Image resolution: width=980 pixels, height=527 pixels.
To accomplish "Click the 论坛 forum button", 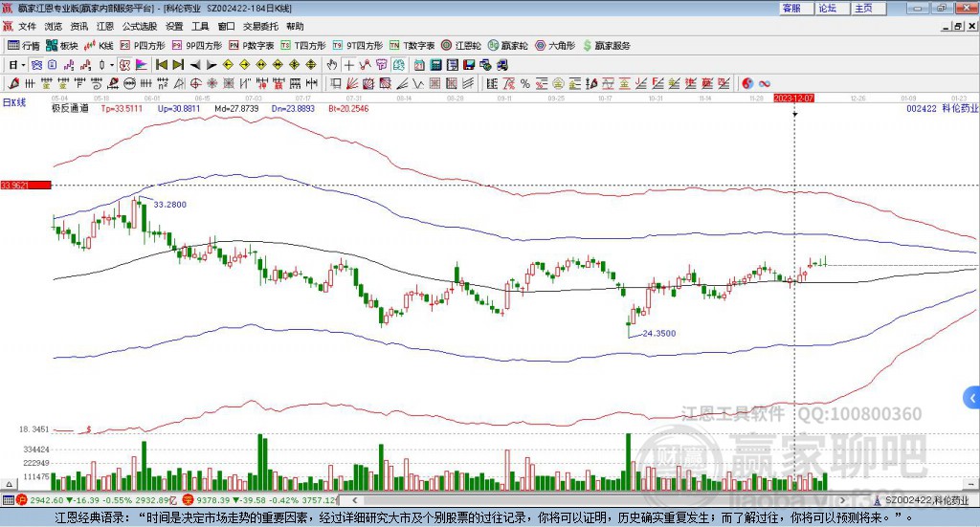I will (832, 8).
